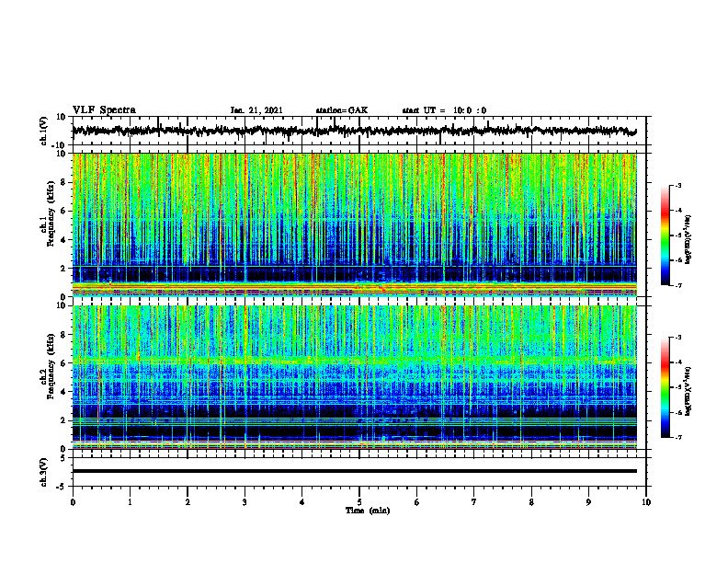Click the log(PSD) label beside ch.2 color bar
Viewport: 728px width, 563px height.
pyautogui.click(x=688, y=391)
